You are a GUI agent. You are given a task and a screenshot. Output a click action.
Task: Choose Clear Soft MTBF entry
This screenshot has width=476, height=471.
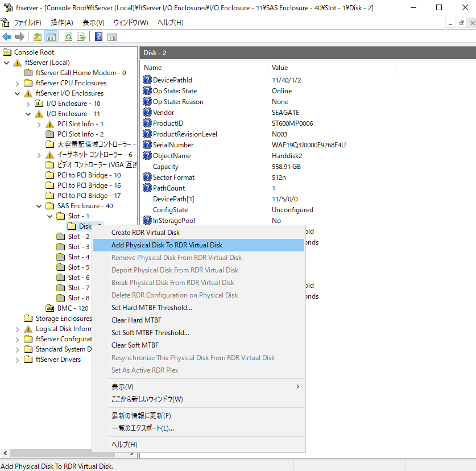pos(135,345)
